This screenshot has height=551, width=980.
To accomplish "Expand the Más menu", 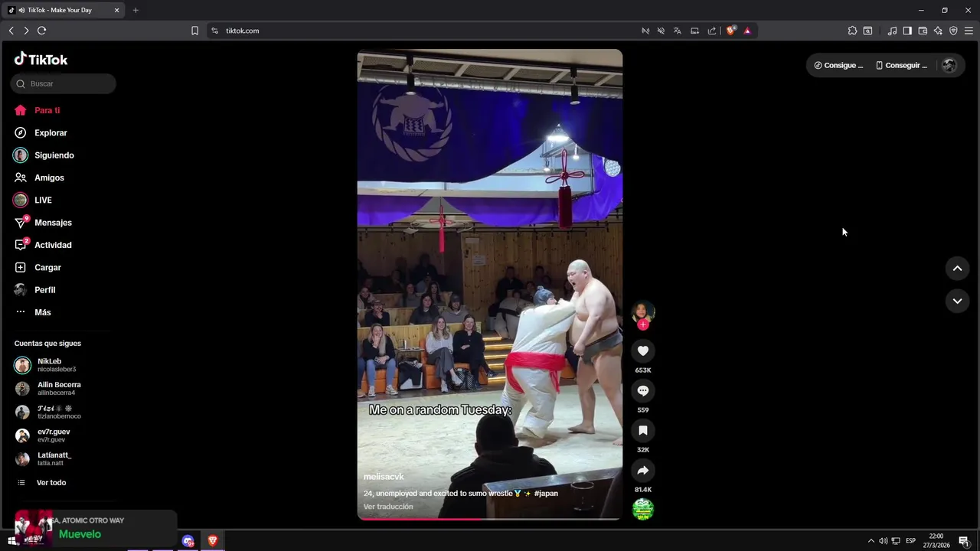I will 42,312.
